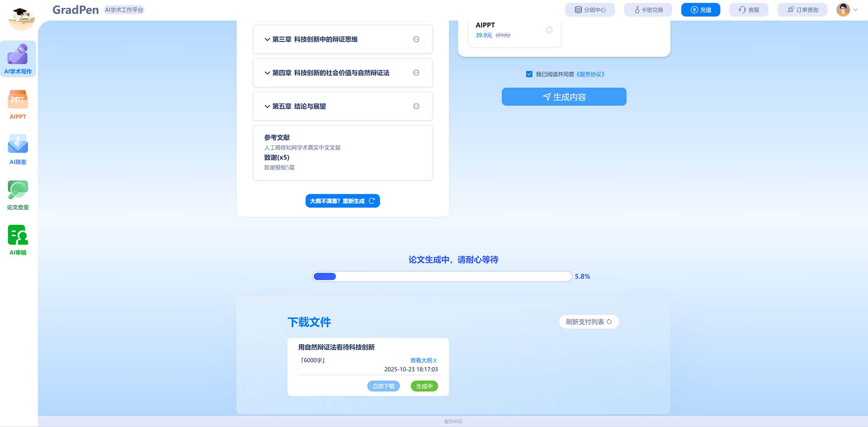Uncheck the 我已阅读并同意 agreement checkbox
The image size is (868, 427).
pos(529,74)
